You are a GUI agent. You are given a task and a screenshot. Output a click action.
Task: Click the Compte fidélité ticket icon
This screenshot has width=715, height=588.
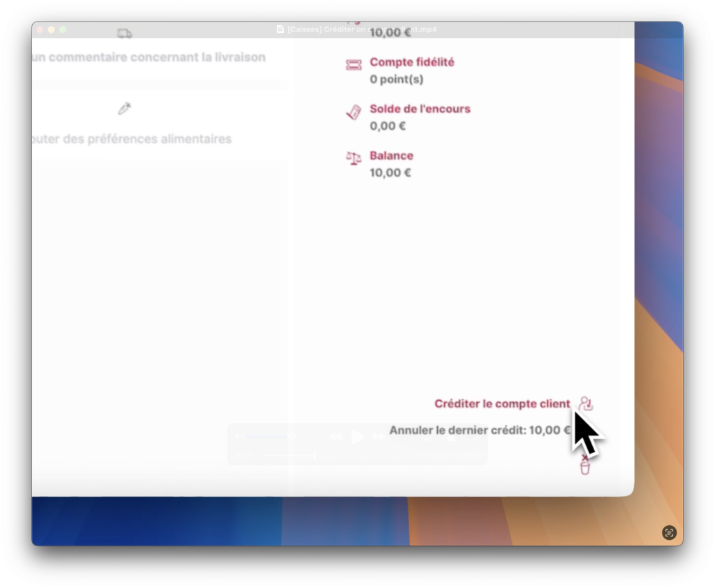click(x=353, y=65)
